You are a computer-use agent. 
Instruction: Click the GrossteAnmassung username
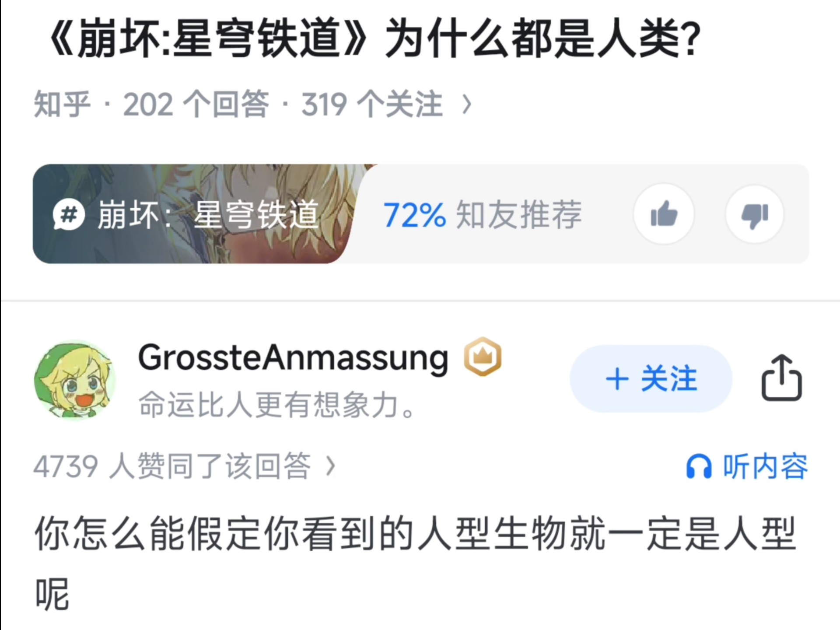coord(293,358)
